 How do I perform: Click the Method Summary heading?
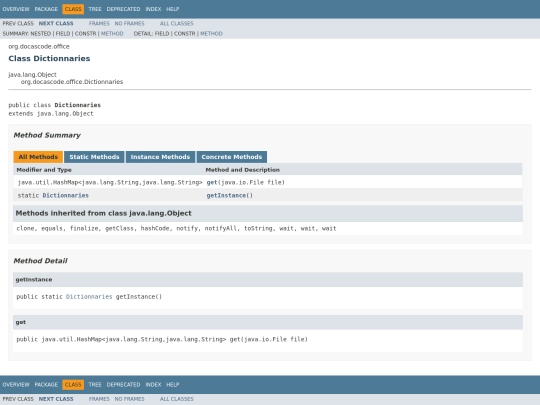[47, 135]
